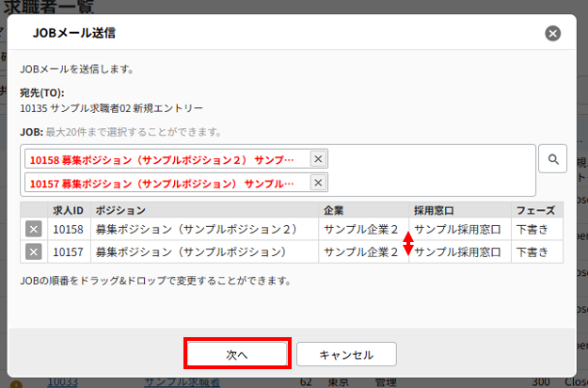
Task: Select the red 10158 募集ポジション tag
Action: 162,159
